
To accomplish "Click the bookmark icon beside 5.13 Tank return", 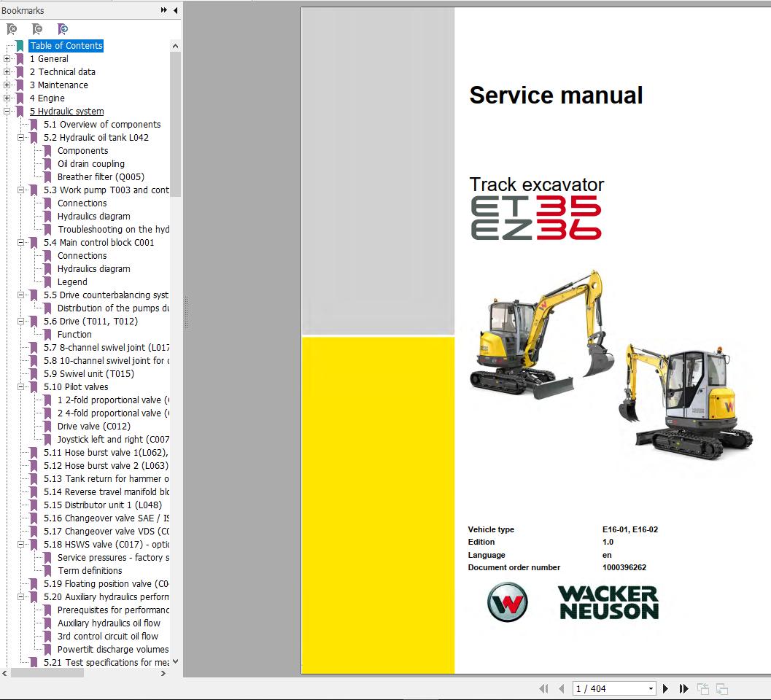I will click(34, 479).
